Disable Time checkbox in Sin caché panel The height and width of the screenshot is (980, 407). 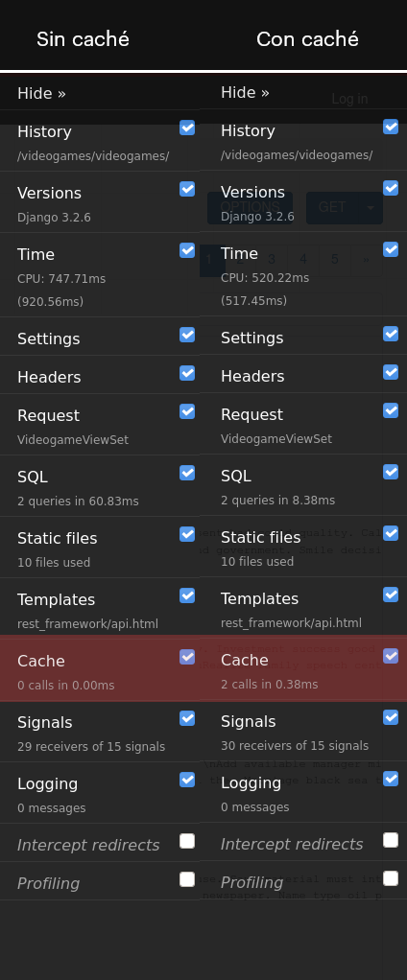[x=187, y=250]
